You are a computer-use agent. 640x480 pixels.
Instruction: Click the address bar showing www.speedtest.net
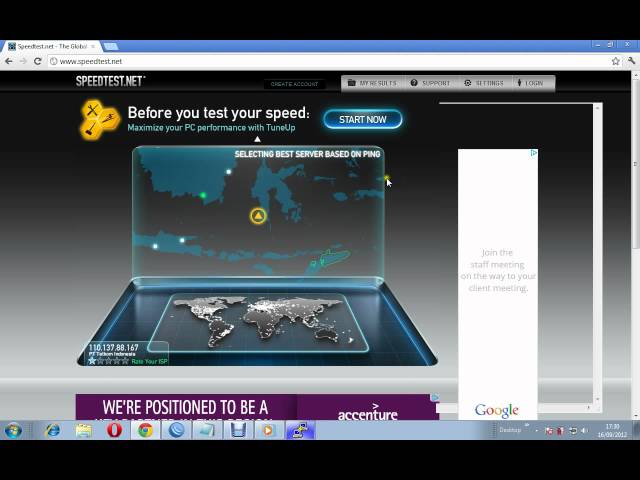coord(327,61)
